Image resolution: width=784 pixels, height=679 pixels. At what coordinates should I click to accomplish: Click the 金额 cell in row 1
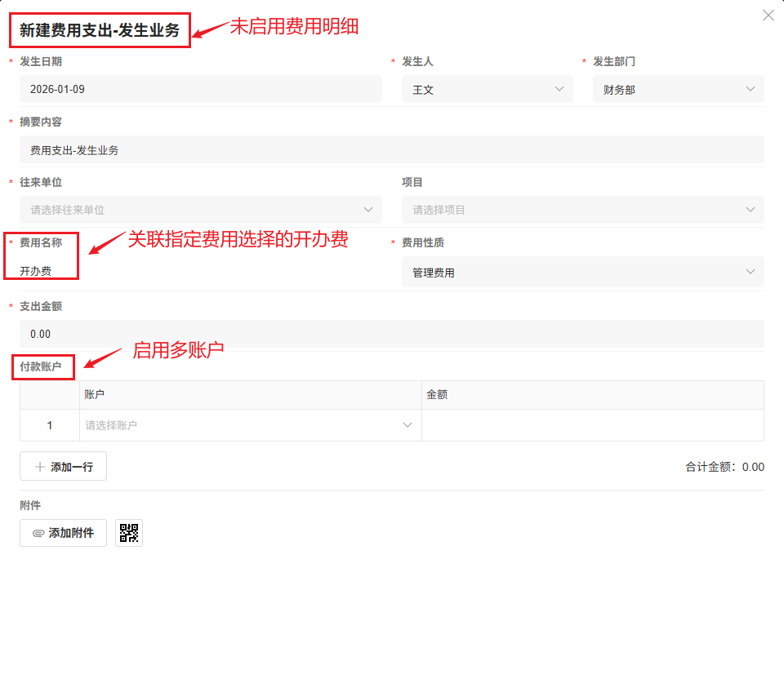click(x=592, y=424)
